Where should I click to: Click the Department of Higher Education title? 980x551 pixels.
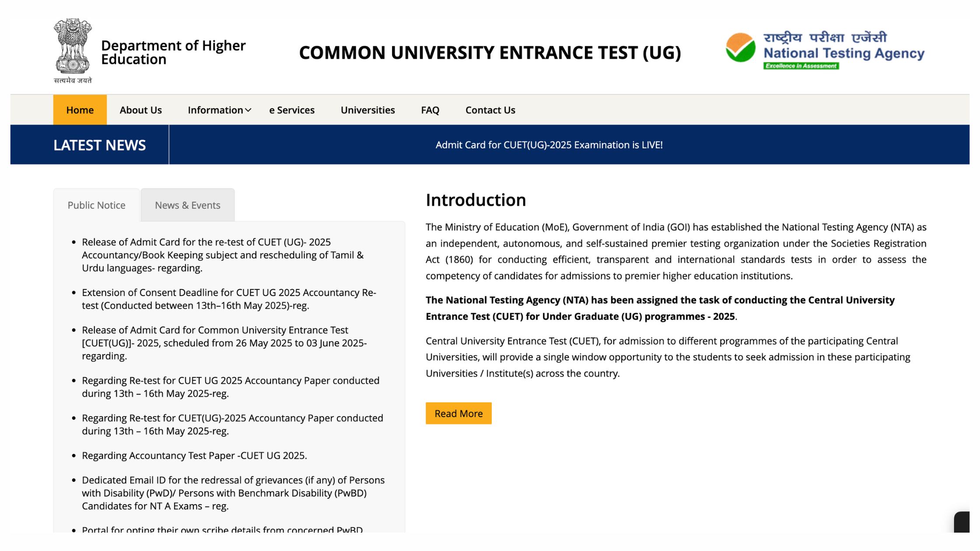173,52
